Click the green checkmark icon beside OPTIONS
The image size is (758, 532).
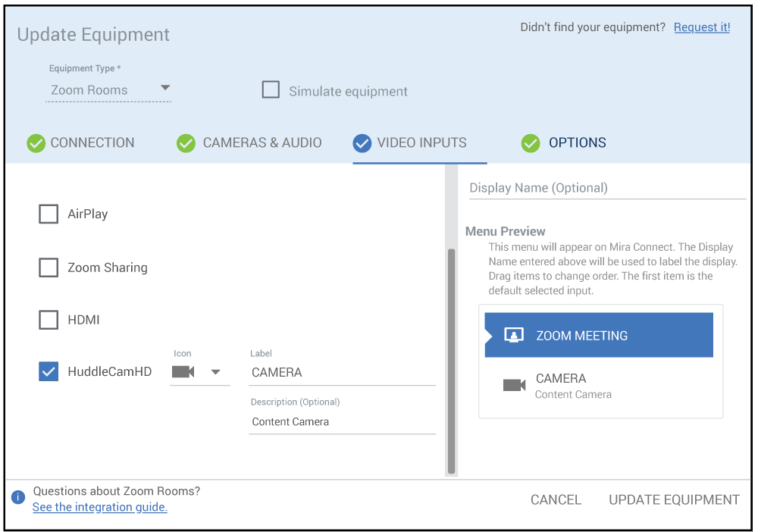[x=531, y=143]
